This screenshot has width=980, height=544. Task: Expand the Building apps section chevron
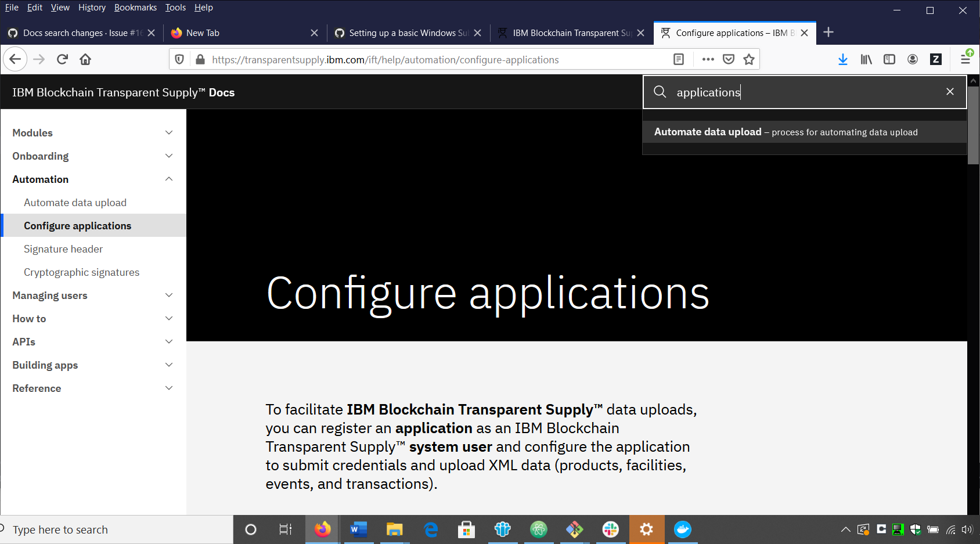tap(169, 365)
